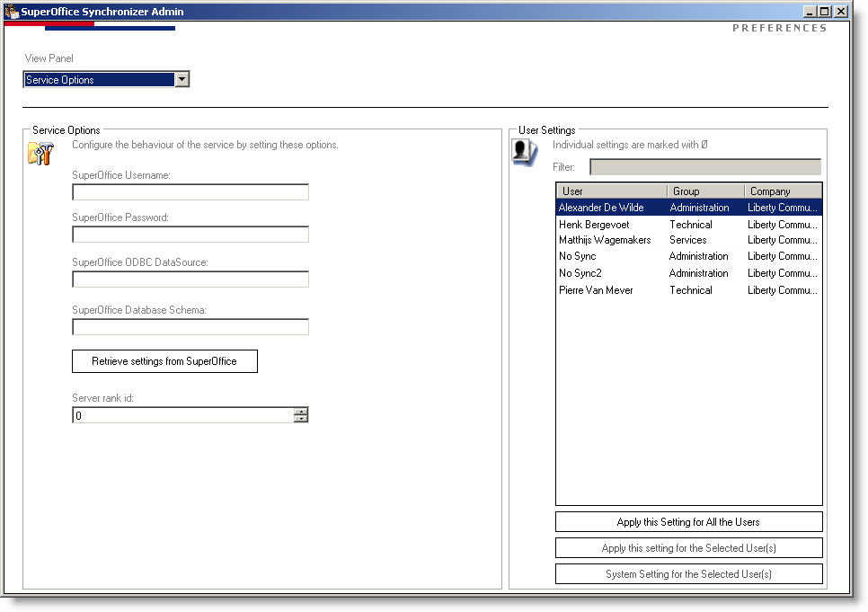Image resolution: width=868 pixels, height=612 pixels.
Task: Select the No Sync user row
Action: [x=689, y=256]
